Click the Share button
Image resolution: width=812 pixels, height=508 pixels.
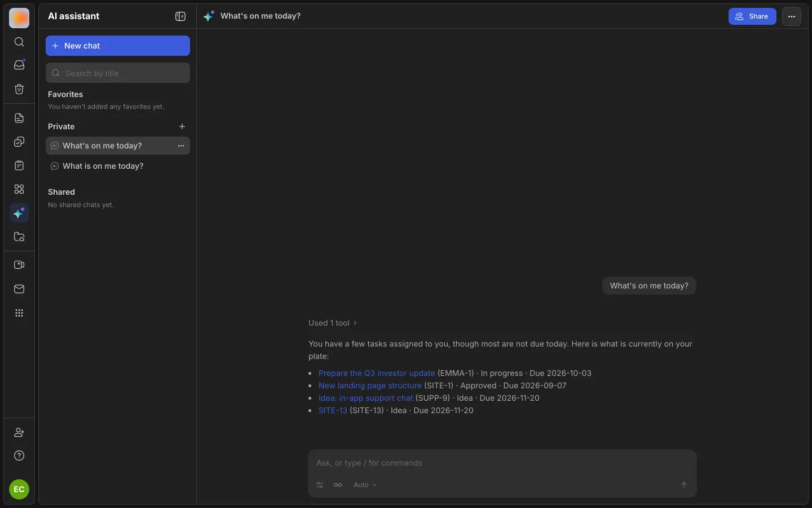(x=752, y=16)
